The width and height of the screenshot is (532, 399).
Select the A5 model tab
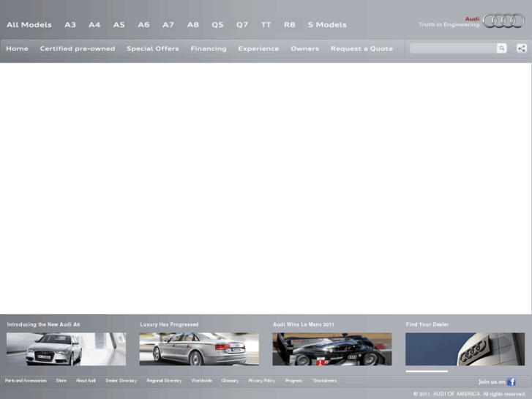pos(119,25)
